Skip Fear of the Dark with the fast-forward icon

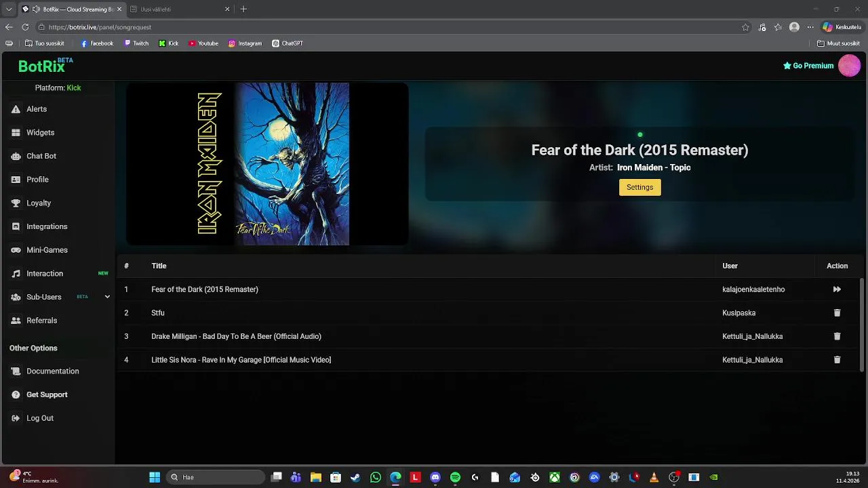click(837, 289)
